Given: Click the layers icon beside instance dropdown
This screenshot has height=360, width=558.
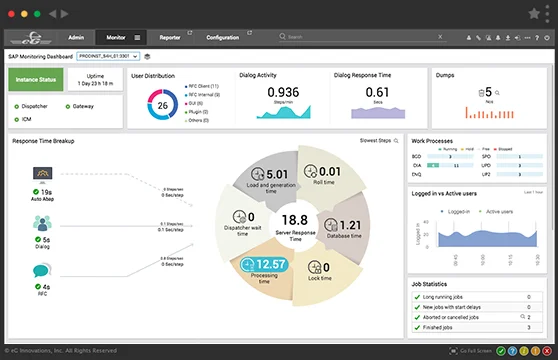Looking at the screenshot, I should tap(147, 57).
